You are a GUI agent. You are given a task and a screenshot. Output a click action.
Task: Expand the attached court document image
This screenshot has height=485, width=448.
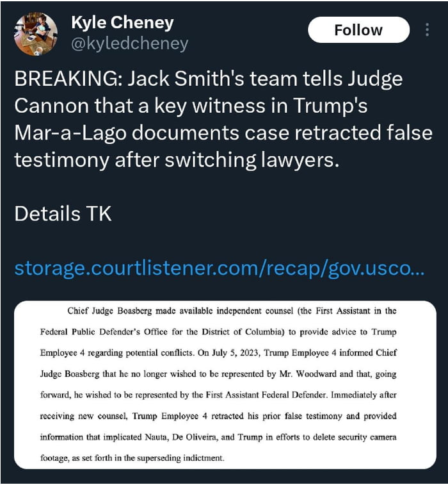tap(225, 384)
